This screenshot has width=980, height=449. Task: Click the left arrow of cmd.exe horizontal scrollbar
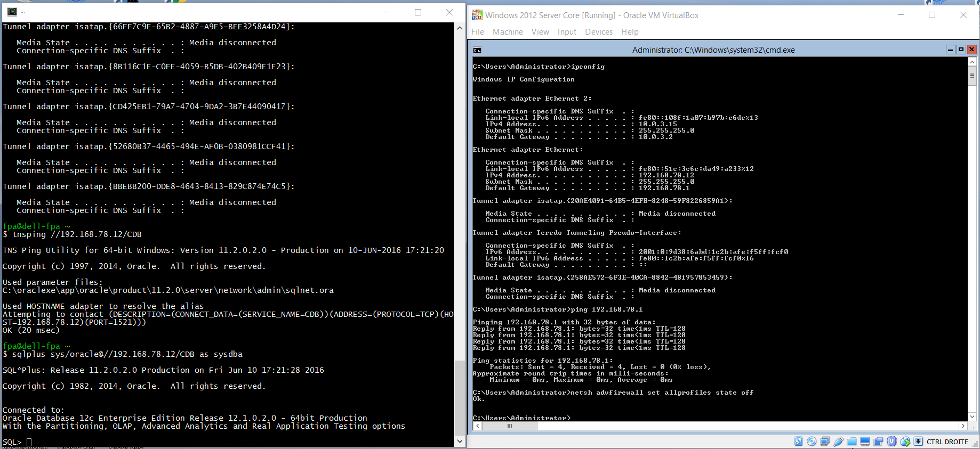pos(477,426)
